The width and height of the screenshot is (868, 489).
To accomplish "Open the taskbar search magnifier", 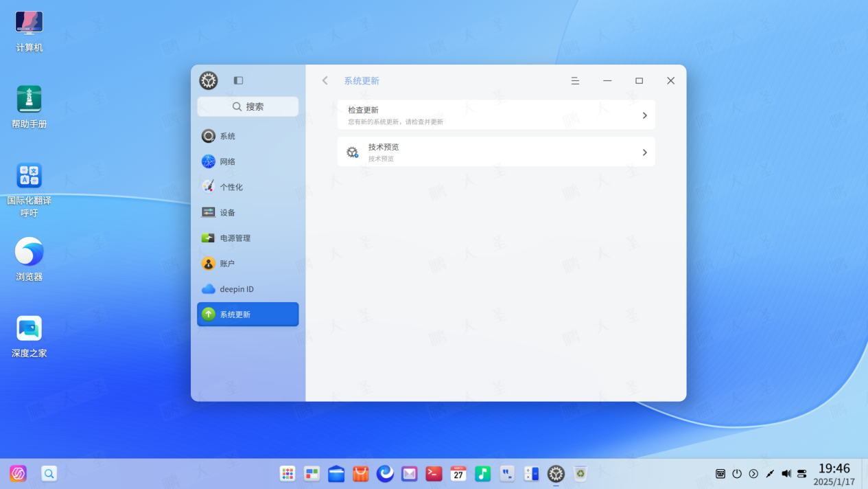I will click(49, 473).
